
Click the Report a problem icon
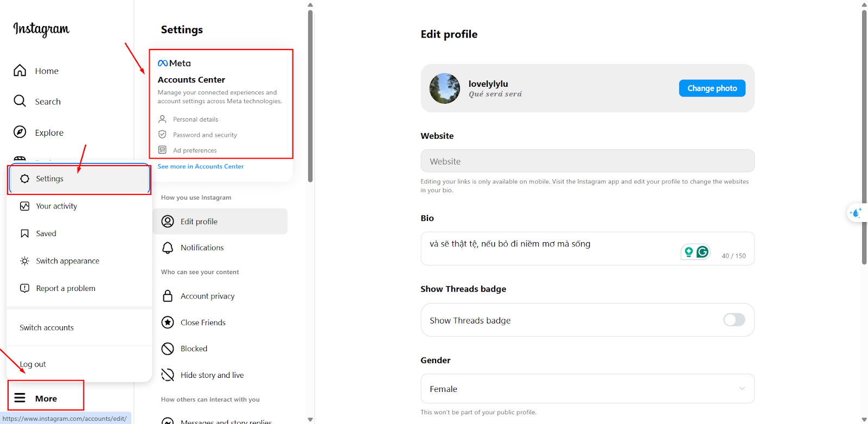tap(25, 288)
